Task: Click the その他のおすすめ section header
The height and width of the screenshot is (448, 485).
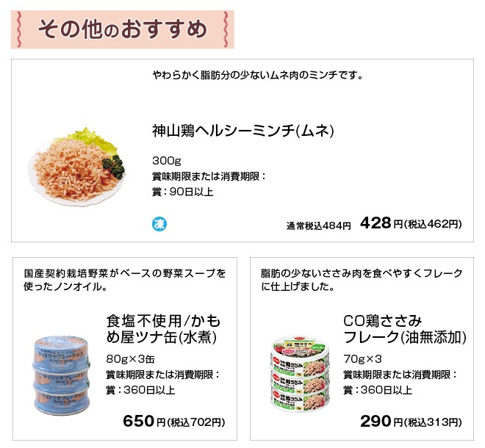Action: click(122, 29)
